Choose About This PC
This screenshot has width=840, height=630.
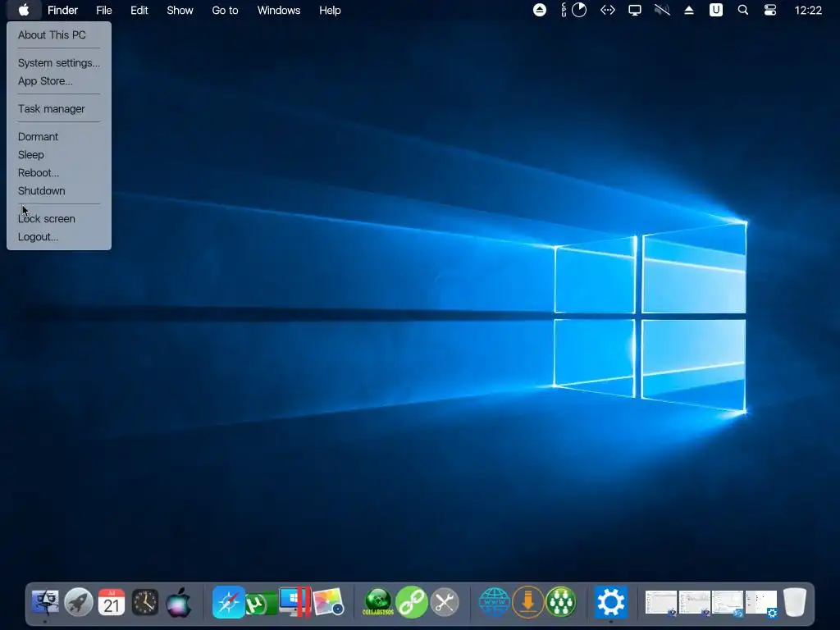52,34
